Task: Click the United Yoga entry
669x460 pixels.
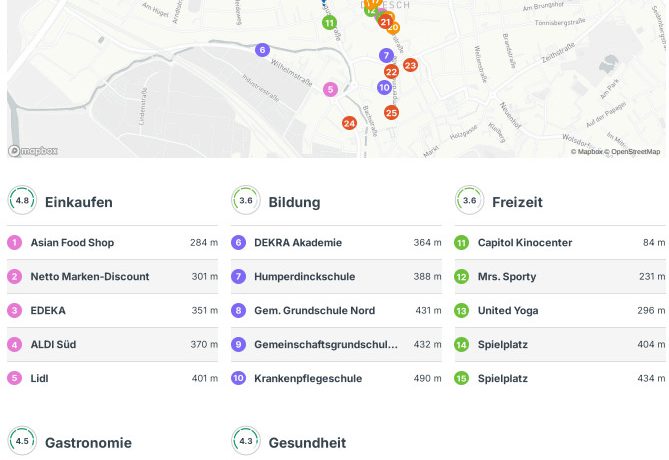Action: point(560,310)
